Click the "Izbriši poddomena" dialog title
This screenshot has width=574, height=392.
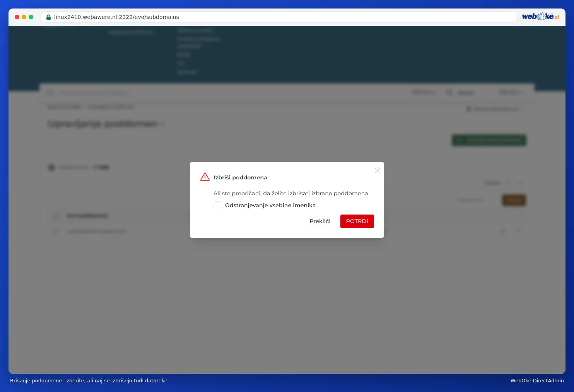tap(240, 177)
